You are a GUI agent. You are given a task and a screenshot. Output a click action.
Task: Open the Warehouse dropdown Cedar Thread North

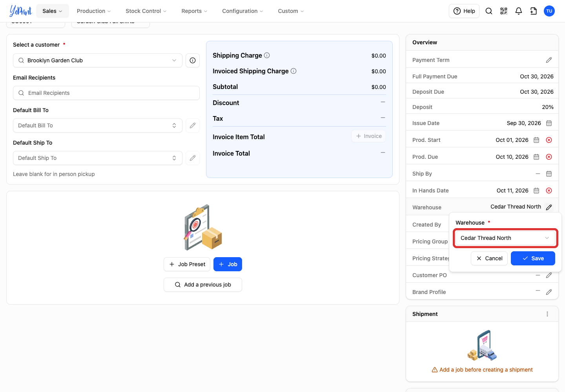point(505,238)
